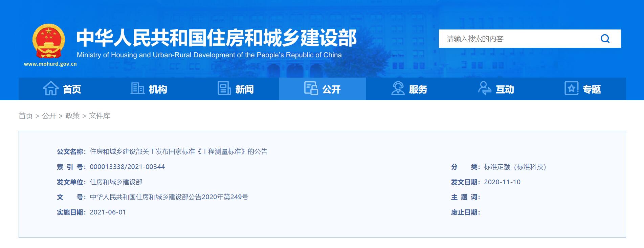The height and width of the screenshot is (248, 644).
Task: Go to 公开 in the breadcrumb
Action: coord(49,116)
